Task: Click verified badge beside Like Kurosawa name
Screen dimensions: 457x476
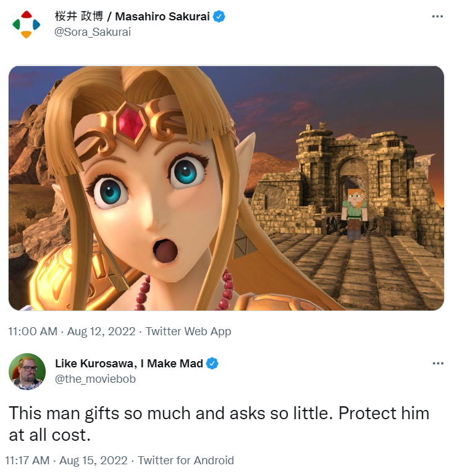Action: pyautogui.click(x=212, y=364)
